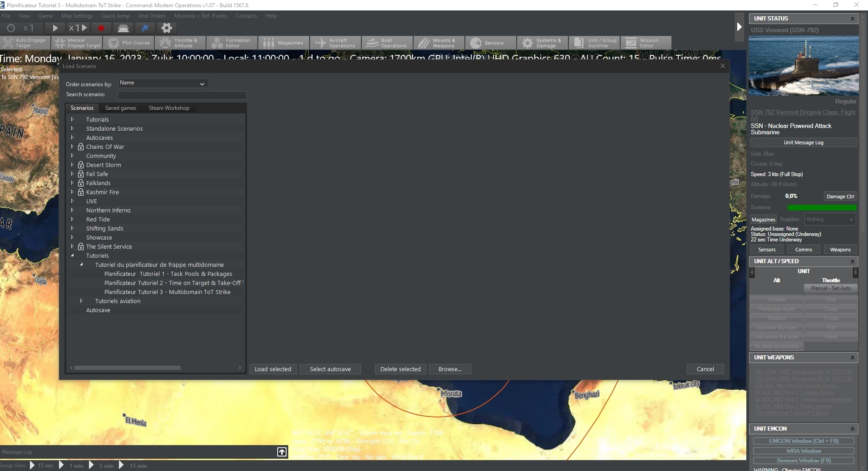
Task: Collapse the UNIT EMCON panel
Action: tap(852, 429)
